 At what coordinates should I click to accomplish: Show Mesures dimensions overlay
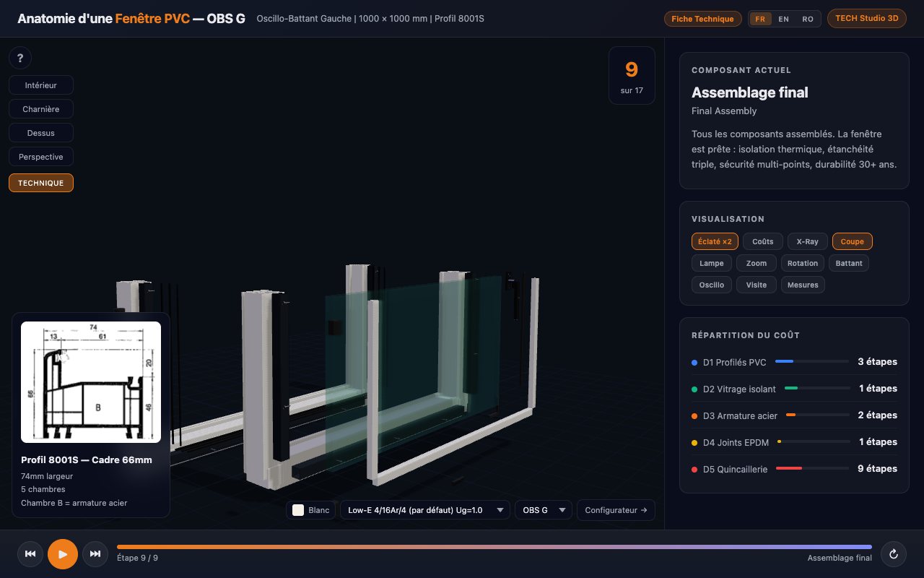click(803, 285)
